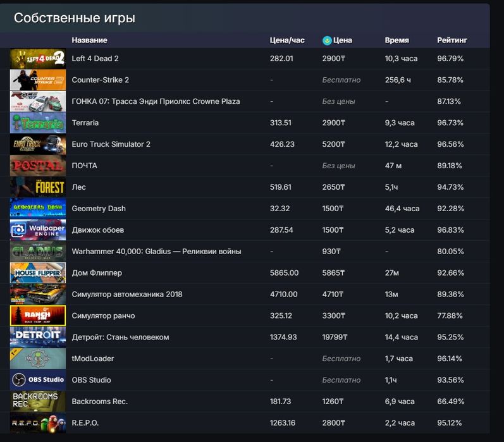Open the Counter-Strike 2 title link
Image resolution: width=504 pixels, height=442 pixels.
coord(101,80)
